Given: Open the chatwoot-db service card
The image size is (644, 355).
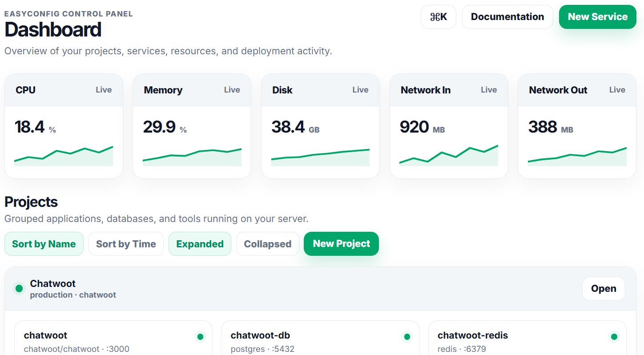Looking at the screenshot, I should tap(320, 338).
